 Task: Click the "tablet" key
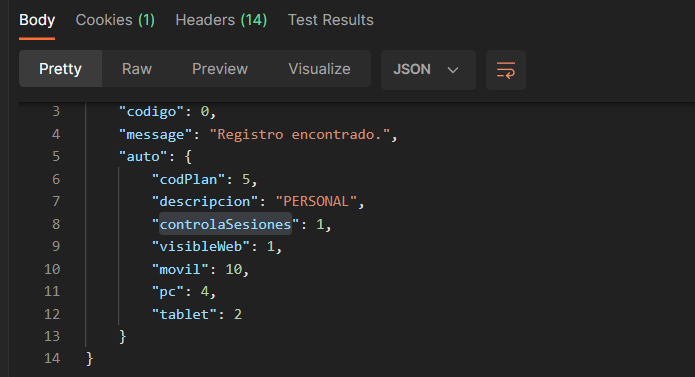(x=184, y=314)
